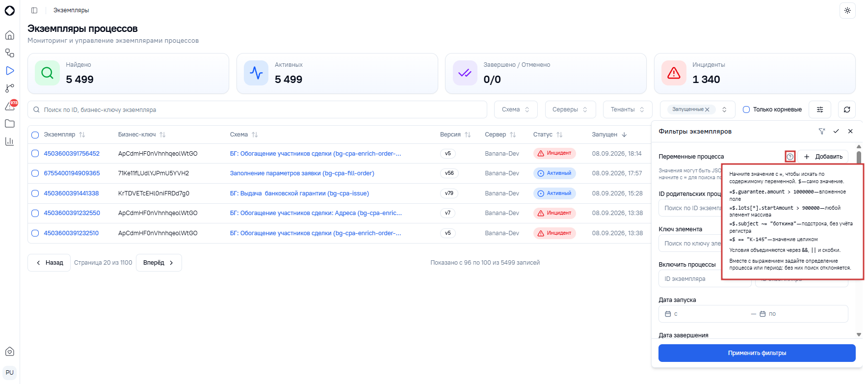
Task: Open the Тенанты filter dropdown
Action: tap(628, 110)
